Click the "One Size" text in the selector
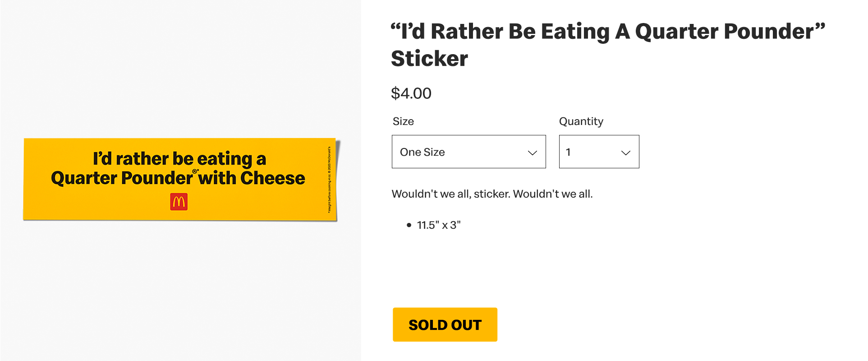868x361 pixels. pyautogui.click(x=422, y=152)
